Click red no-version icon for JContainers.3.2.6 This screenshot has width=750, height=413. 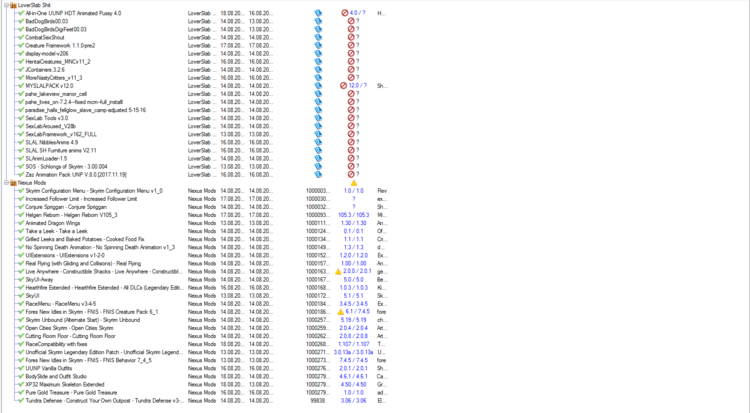(x=351, y=69)
